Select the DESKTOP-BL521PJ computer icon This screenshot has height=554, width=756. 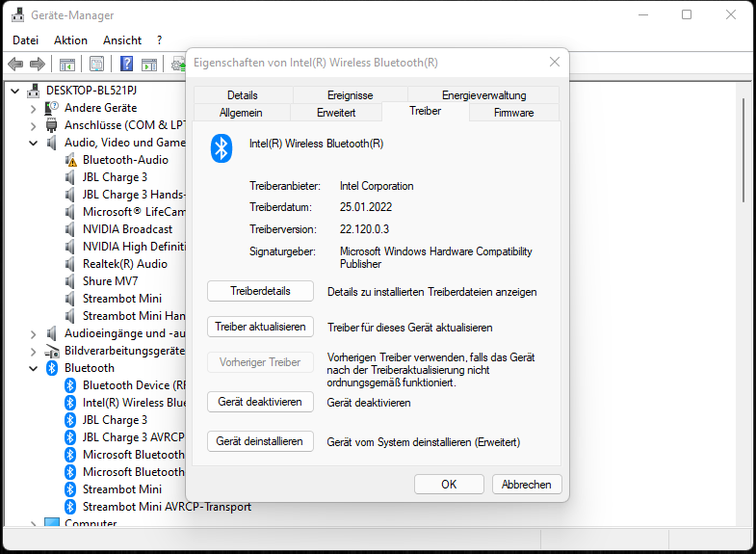[x=34, y=91]
